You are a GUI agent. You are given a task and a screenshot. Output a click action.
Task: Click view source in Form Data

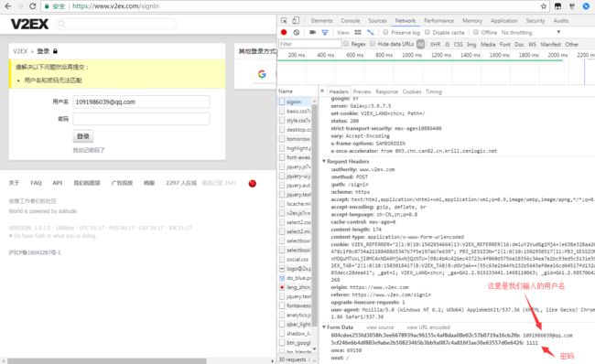click(x=380, y=327)
